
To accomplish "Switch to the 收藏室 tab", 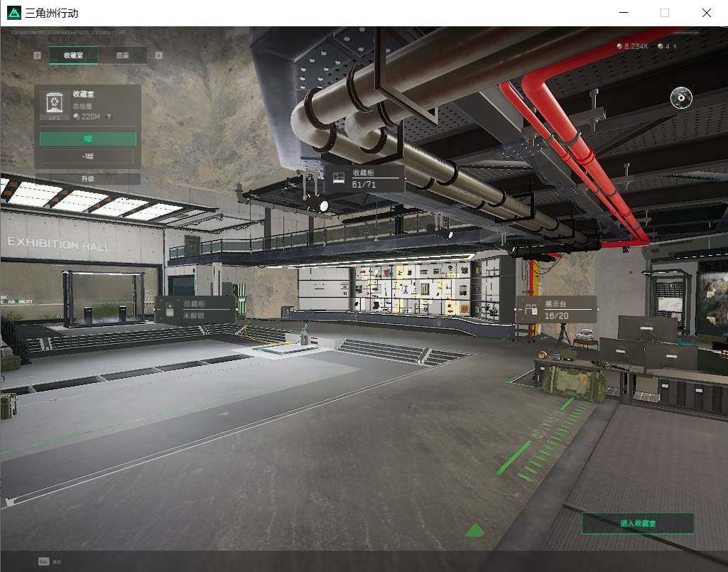I will point(73,55).
